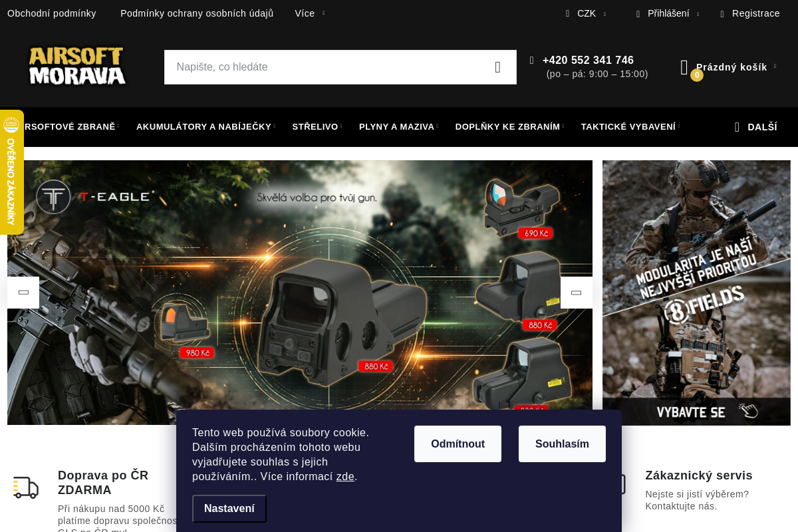Viewport: 798px width, 532px height.
Task: Click the phone icon beside +420 number
Action: point(532,61)
